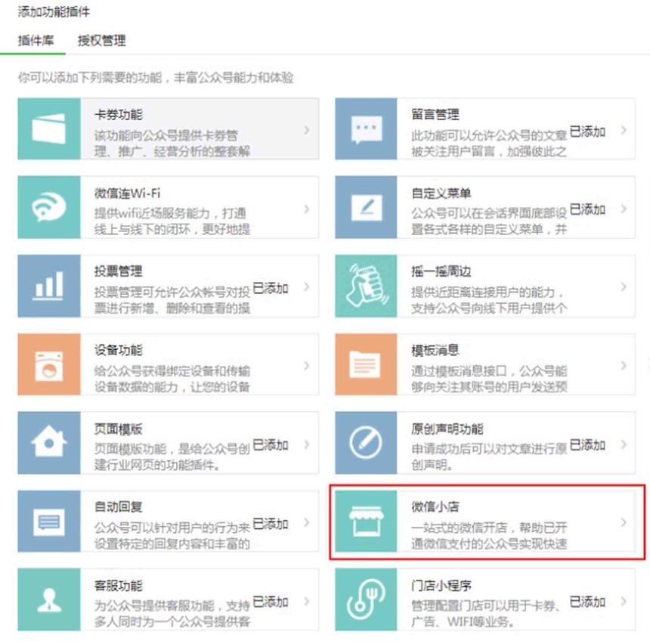Click 已添加 status on 客服功能 card
Screen dimensions: 650x644
[x=271, y=602]
